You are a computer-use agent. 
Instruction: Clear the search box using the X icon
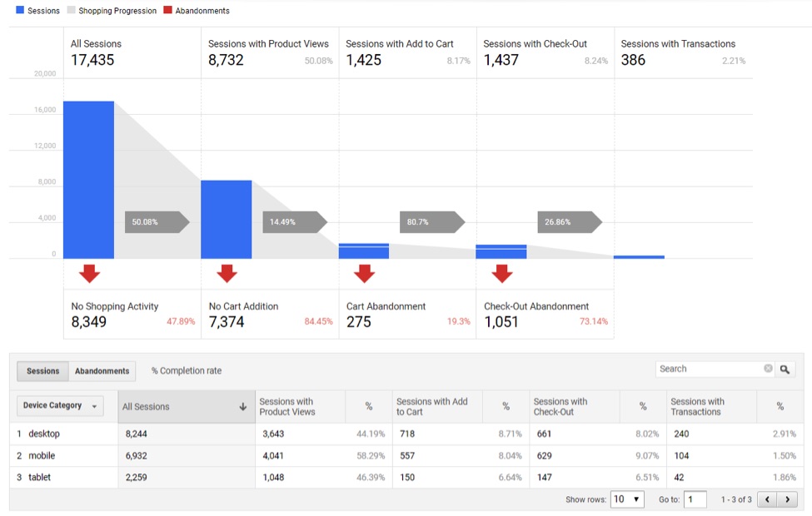(768, 369)
